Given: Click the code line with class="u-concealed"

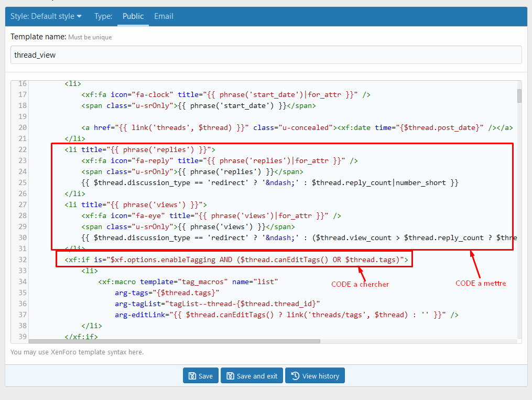Looking at the screenshot, I should coord(297,127).
